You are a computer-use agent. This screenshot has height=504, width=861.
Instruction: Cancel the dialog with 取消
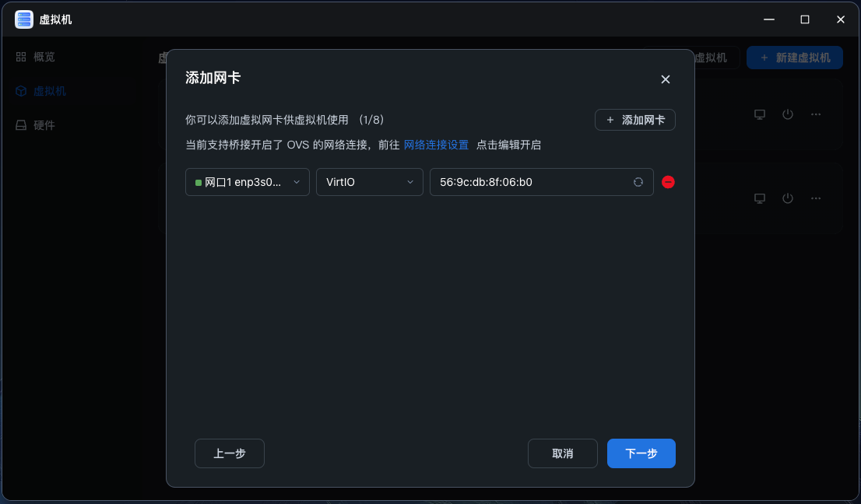click(563, 453)
